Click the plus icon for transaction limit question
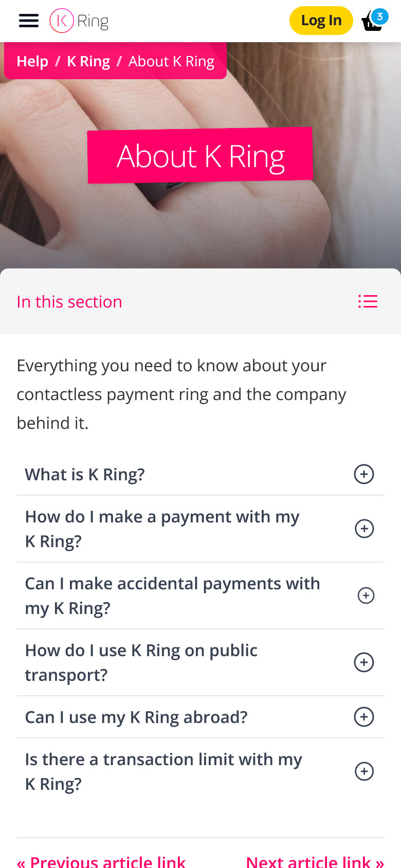This screenshot has height=868, width=401. click(364, 771)
